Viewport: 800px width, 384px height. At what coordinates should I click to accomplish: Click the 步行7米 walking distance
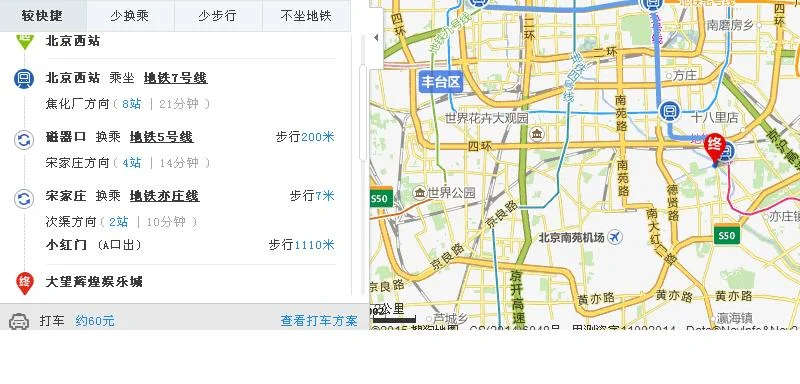click(x=312, y=196)
